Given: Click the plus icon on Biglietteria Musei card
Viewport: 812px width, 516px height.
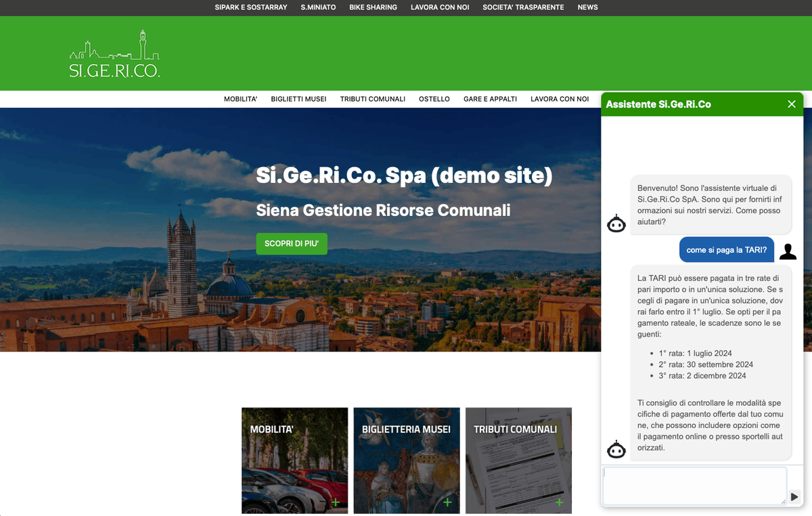Looking at the screenshot, I should tap(447, 502).
